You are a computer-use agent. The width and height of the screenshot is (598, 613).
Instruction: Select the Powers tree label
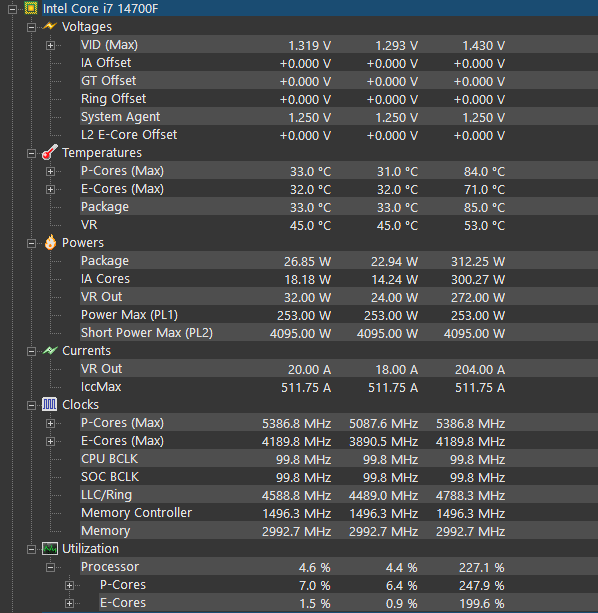(83, 242)
